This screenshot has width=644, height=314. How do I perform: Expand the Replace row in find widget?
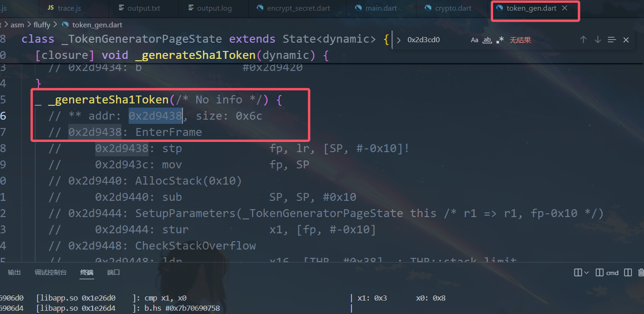click(x=398, y=40)
